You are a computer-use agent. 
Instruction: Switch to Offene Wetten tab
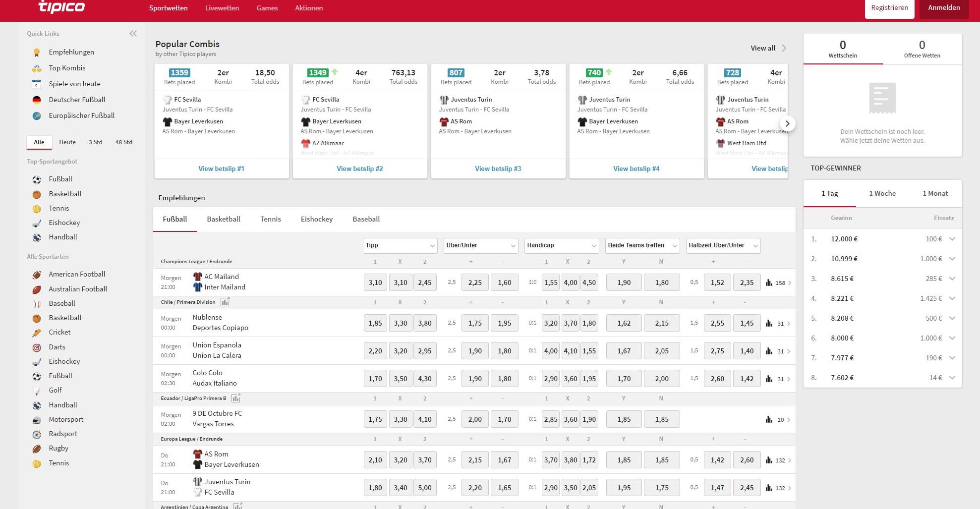pos(922,49)
